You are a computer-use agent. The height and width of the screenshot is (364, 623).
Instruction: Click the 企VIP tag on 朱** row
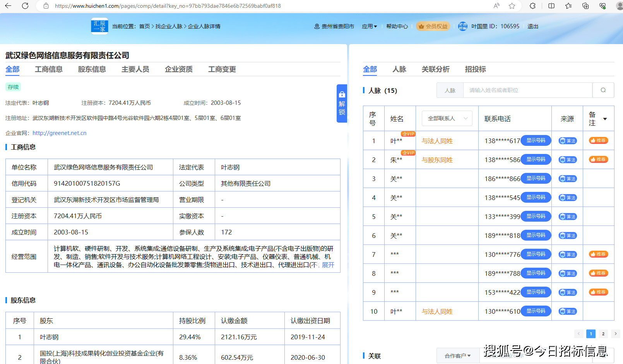click(x=408, y=153)
